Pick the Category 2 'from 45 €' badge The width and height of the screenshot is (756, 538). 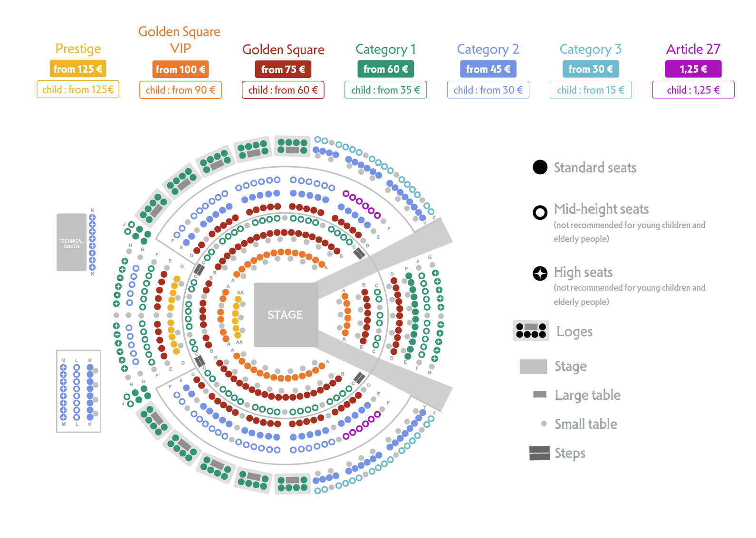tap(488, 69)
